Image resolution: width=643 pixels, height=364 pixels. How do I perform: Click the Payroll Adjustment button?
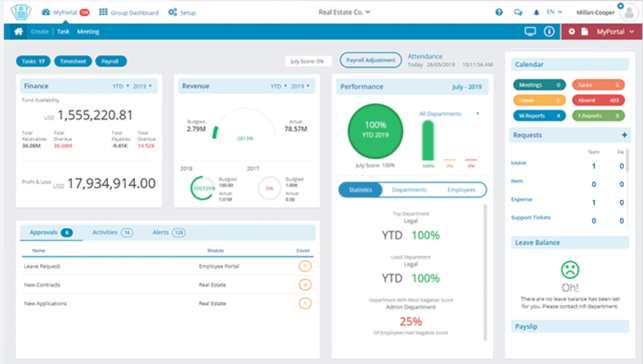[x=371, y=60]
